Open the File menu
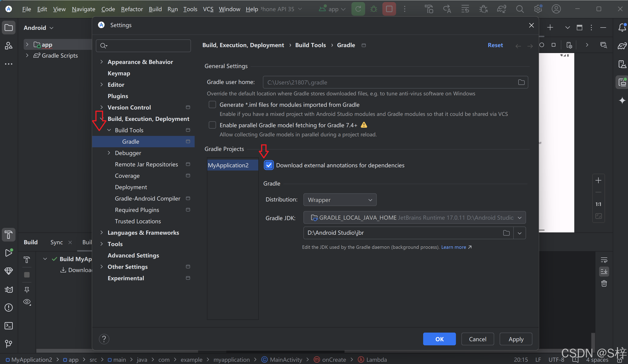This screenshot has width=628, height=364. coord(26,9)
